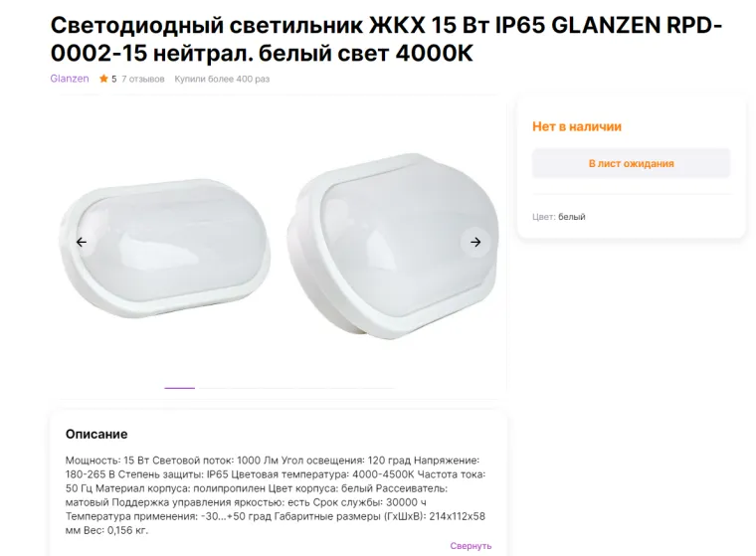Screen dimensions: 756x556
Task: Collapse the description with Свернуть
Action: (x=471, y=545)
